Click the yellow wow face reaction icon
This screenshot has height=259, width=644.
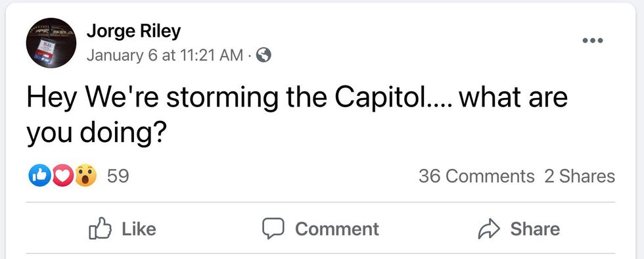coord(86,176)
